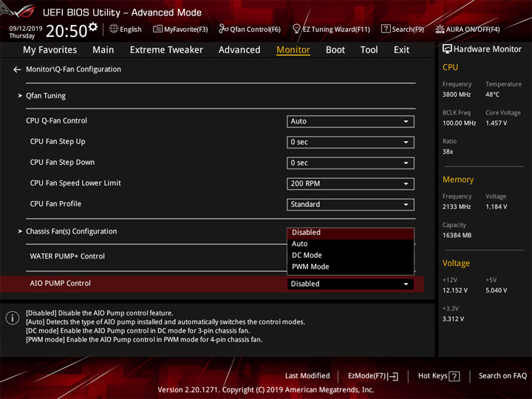Open MyFavorite(F3) list icon

click(157, 29)
